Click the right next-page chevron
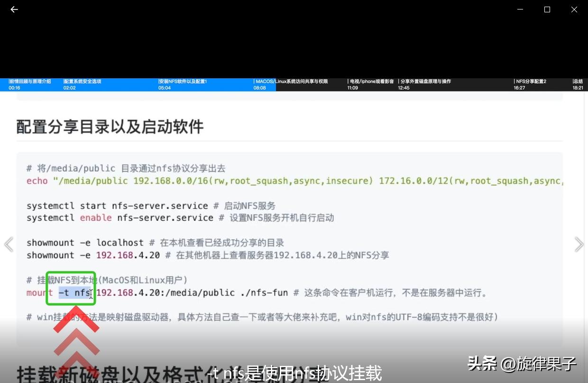Image resolution: width=588 pixels, height=383 pixels. [x=579, y=244]
